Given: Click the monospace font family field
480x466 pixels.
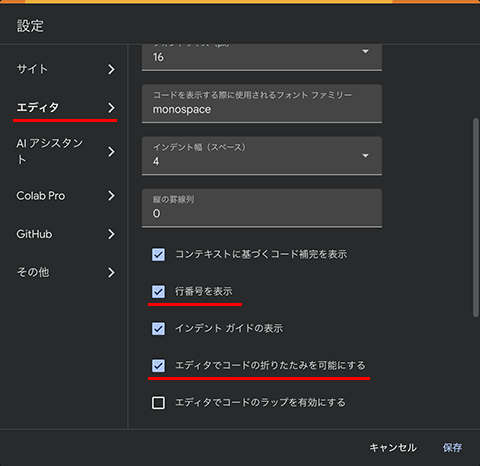Looking at the screenshot, I should point(262,104).
